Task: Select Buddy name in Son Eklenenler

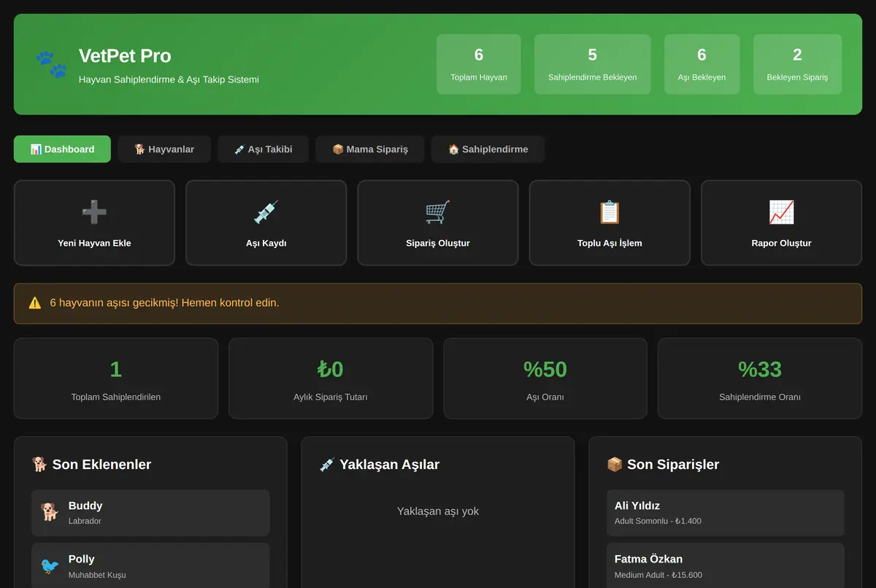Action: (x=85, y=506)
